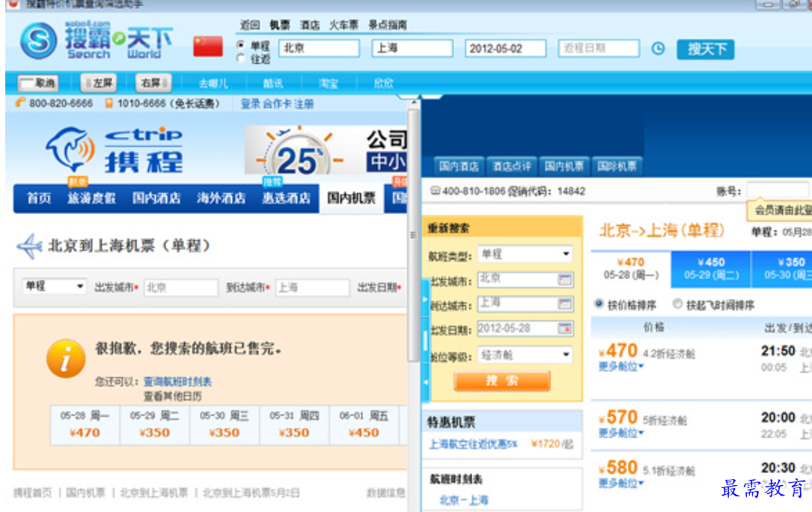Click the 25 company banner ad
The image size is (812, 512).
tap(326, 150)
